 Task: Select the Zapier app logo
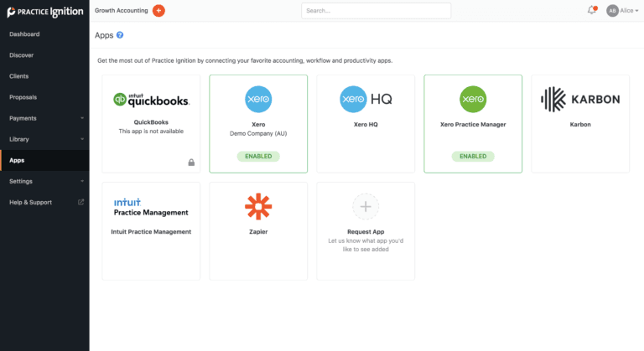[x=258, y=206]
